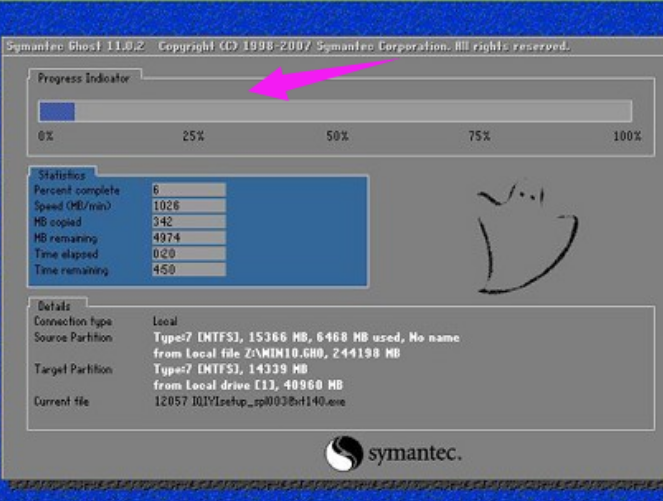Click the Percent complete label

77,190
